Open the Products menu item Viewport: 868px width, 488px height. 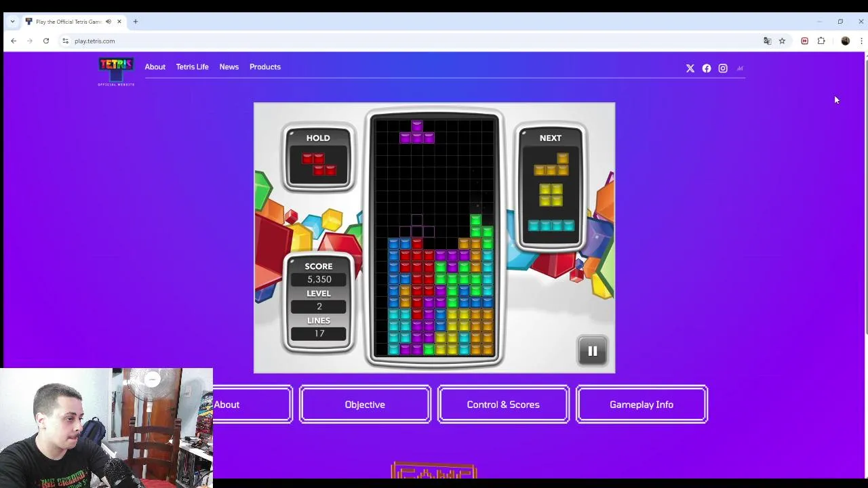(x=264, y=66)
